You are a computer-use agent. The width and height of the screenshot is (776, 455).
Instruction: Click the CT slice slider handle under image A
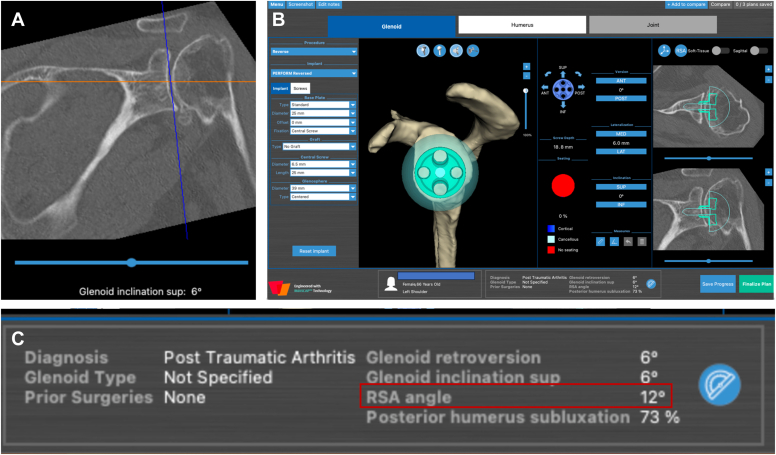[131, 262]
